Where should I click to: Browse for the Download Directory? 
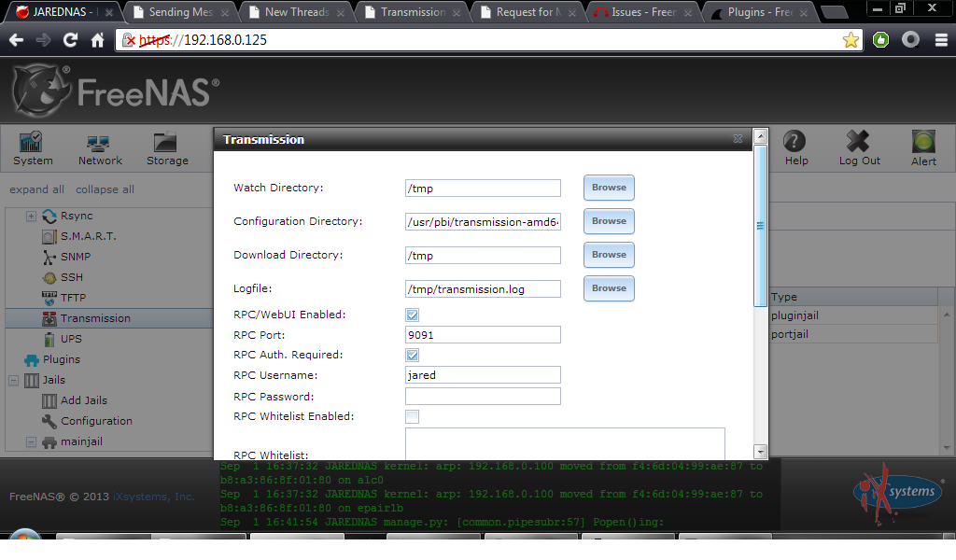(x=609, y=255)
